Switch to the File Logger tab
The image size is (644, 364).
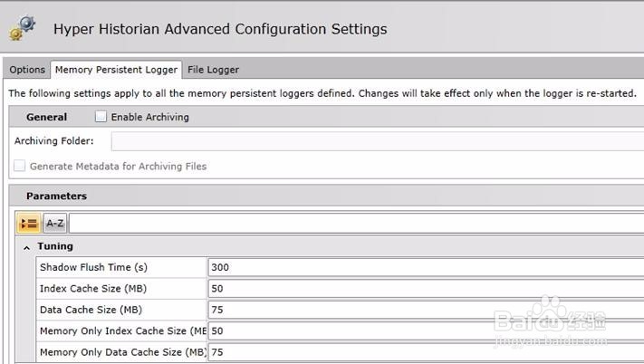coord(213,70)
